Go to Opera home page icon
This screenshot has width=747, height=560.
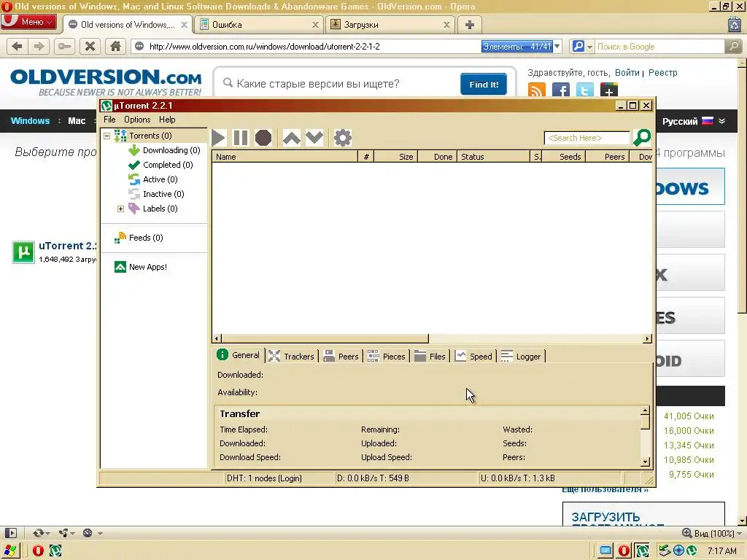coord(115,47)
